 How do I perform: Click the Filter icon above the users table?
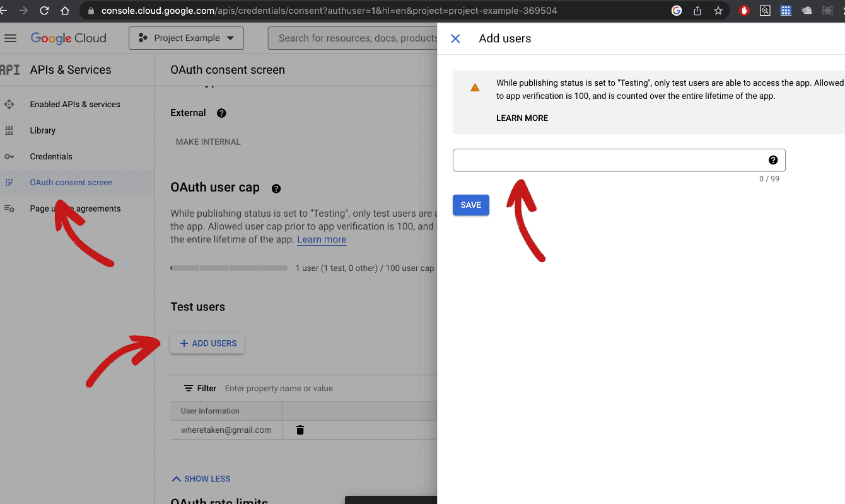coord(189,389)
